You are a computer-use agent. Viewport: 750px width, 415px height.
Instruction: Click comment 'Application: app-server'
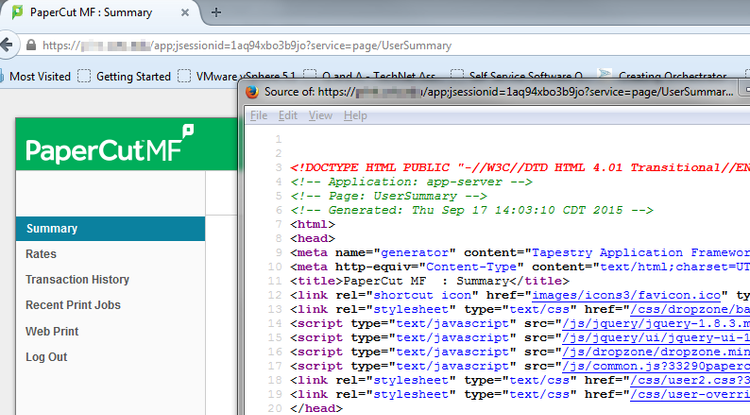pyautogui.click(x=411, y=182)
